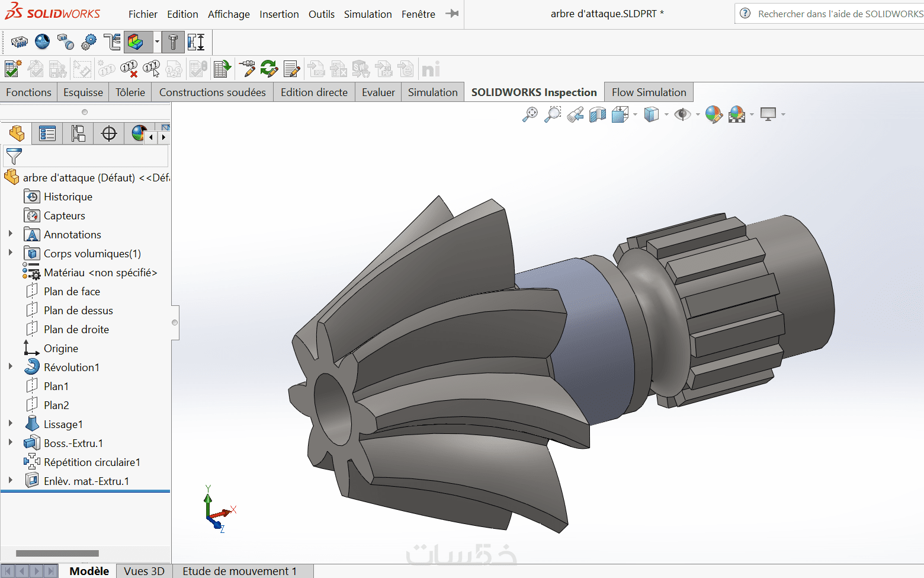Click the feature tree filter funnel field
Image resolution: width=924 pixels, height=578 pixels.
(x=86, y=157)
